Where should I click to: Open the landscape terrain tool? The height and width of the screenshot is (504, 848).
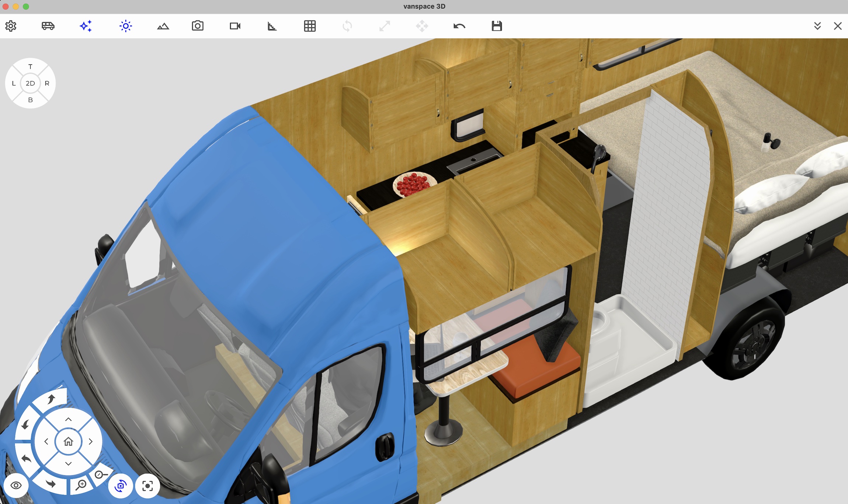click(163, 26)
